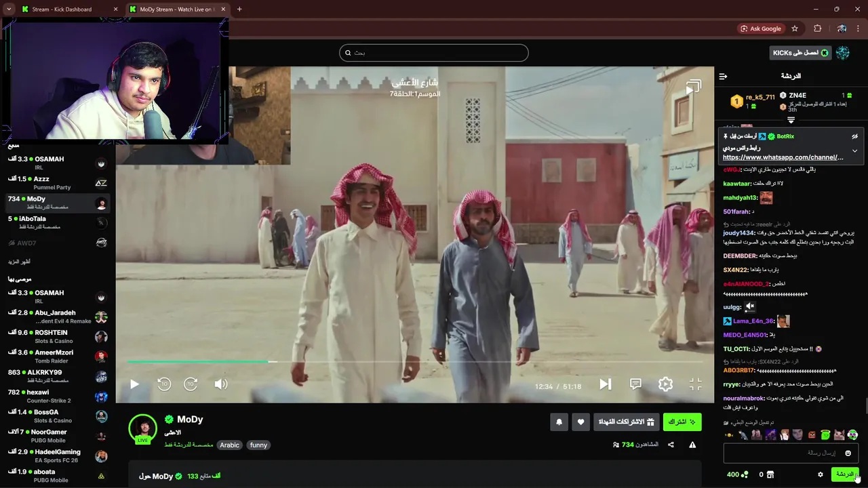Open subtitles options in video player
Viewport: 868px width, 488px height.
[x=635, y=384]
